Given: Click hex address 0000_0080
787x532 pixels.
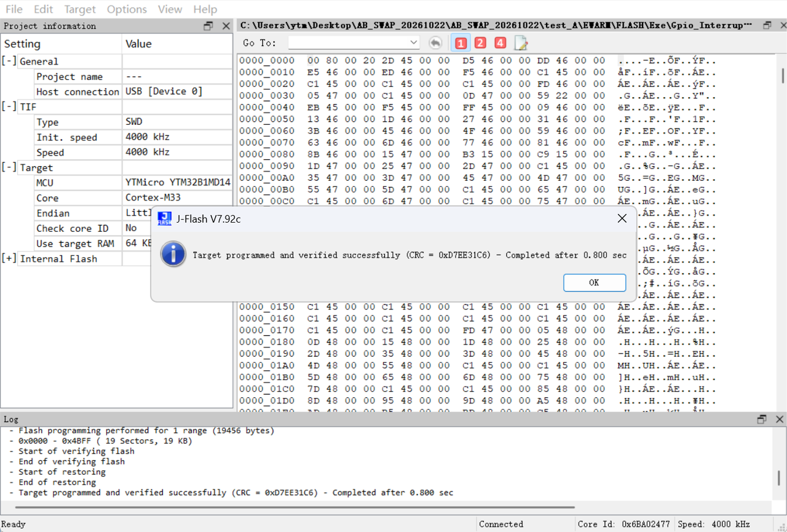Looking at the screenshot, I should [x=267, y=154].
